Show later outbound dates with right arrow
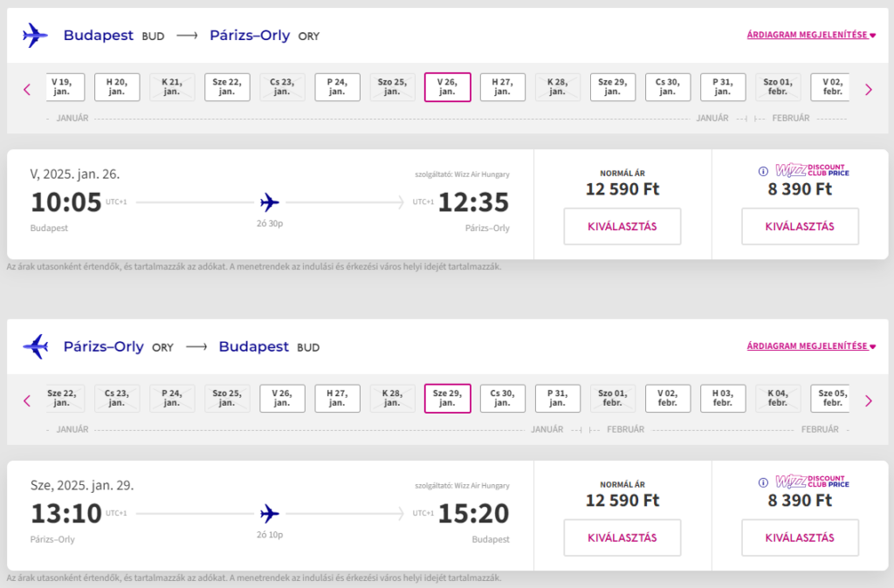The width and height of the screenshot is (894, 588). 869,90
